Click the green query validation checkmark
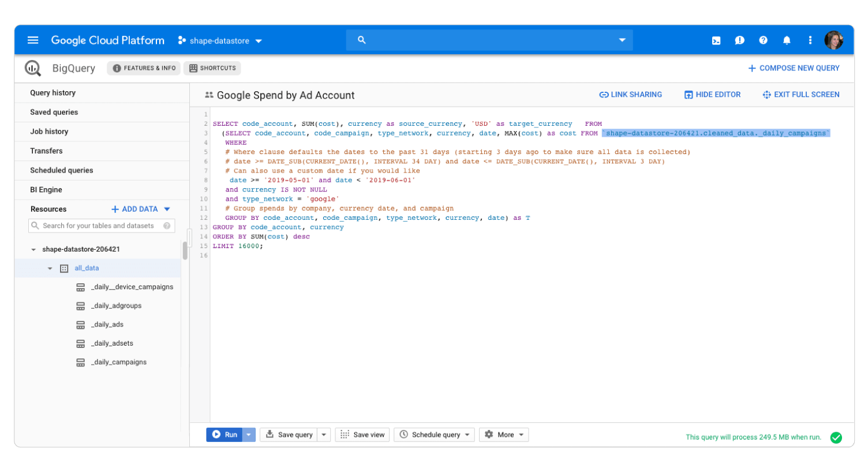868x472 pixels. [836, 437]
